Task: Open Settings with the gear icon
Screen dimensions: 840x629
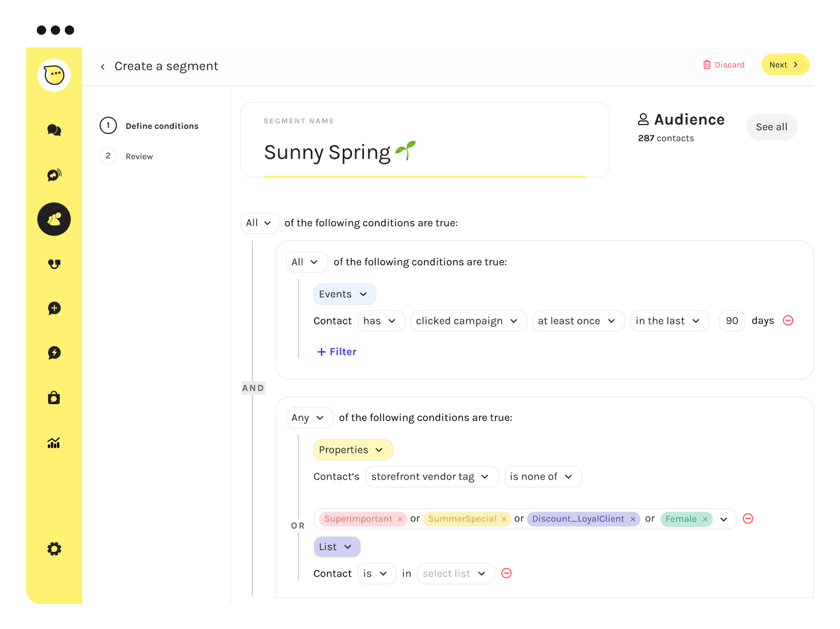Action: click(54, 549)
